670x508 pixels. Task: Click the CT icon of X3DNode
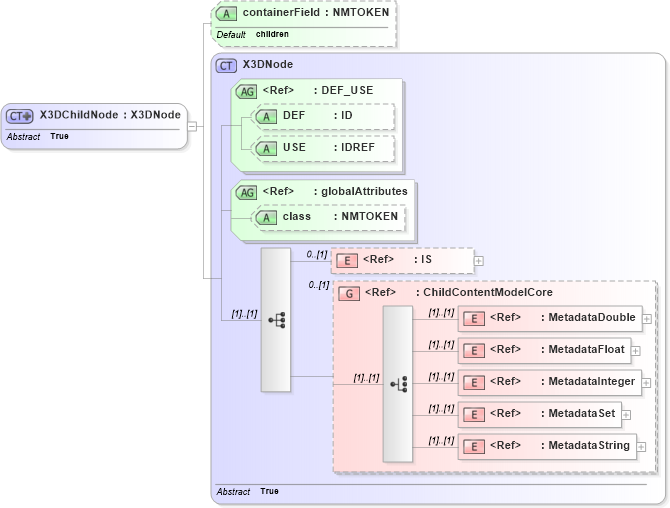[226, 66]
